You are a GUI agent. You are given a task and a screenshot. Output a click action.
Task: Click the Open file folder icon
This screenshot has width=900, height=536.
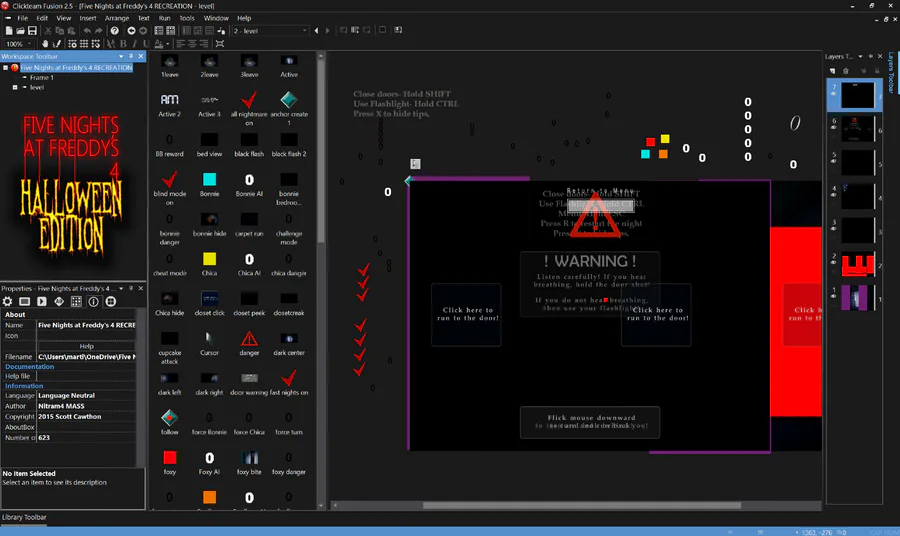[20, 31]
